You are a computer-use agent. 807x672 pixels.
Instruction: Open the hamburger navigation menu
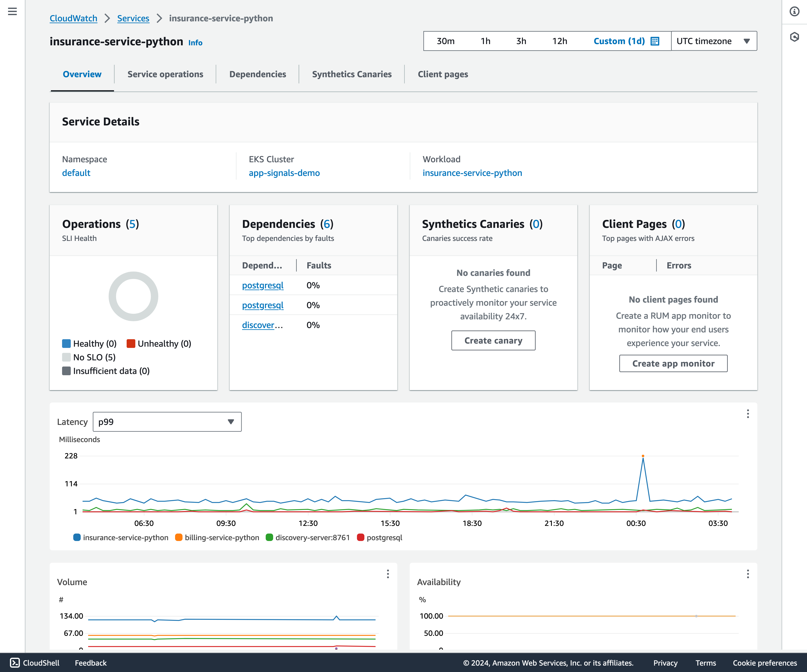click(12, 12)
